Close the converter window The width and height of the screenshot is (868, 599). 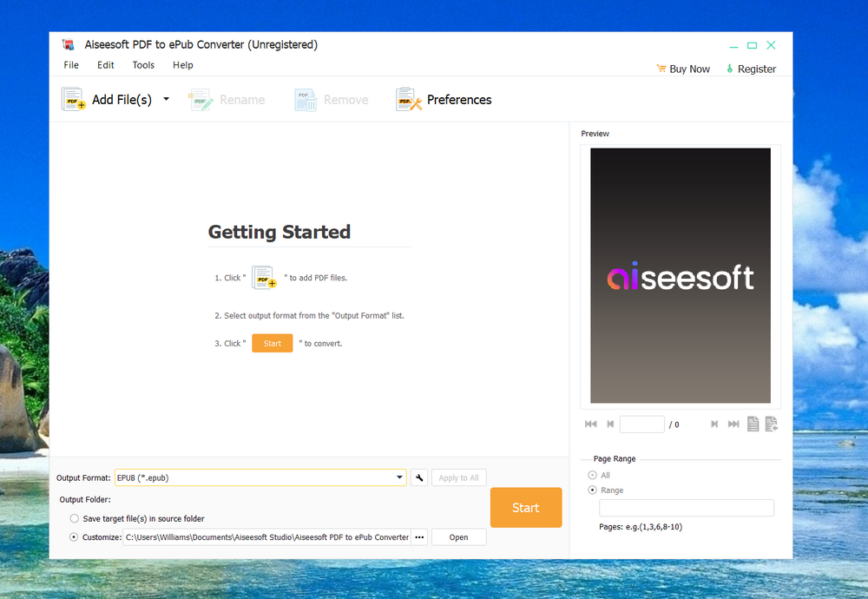(771, 45)
